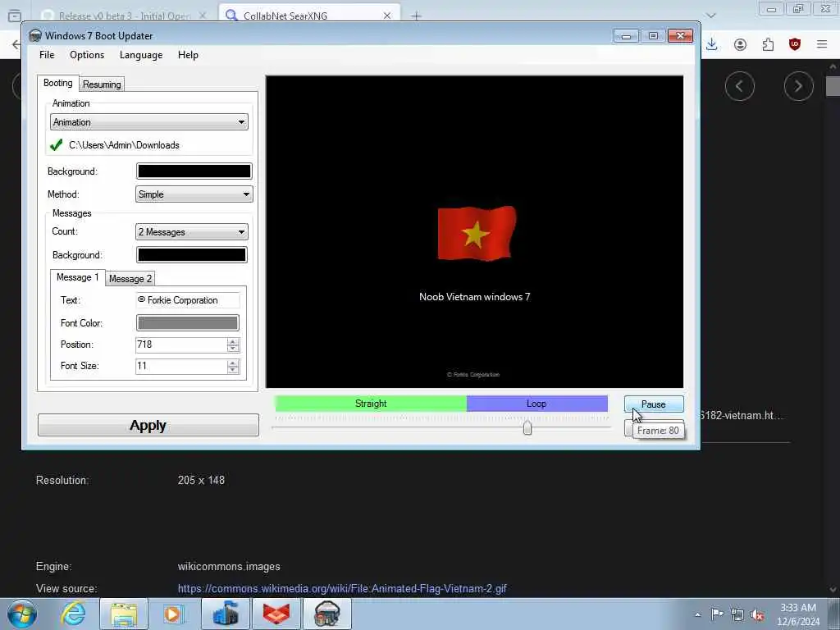Switch to the Resuming tab
Screen dimensions: 840x630
[102, 84]
